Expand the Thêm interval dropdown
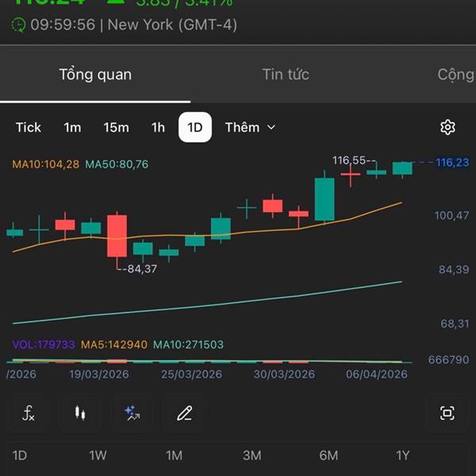The image size is (476, 476). (250, 128)
